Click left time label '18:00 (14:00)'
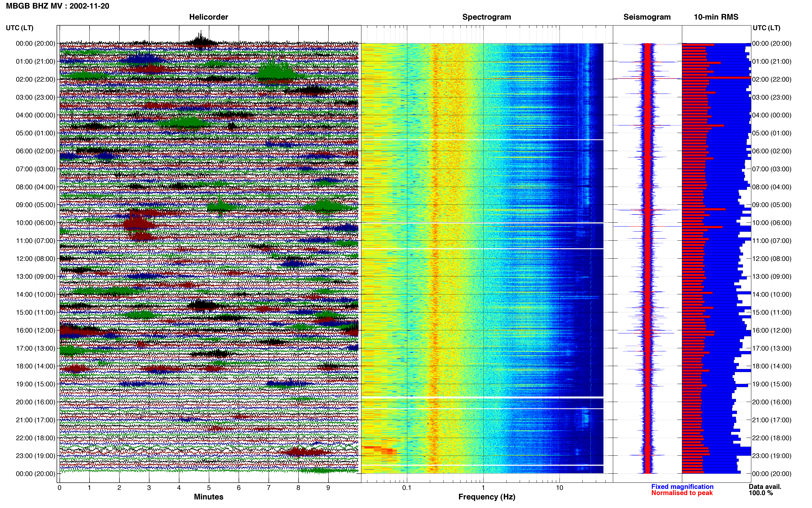Screen dimensions: 812x508 [x=36, y=366]
